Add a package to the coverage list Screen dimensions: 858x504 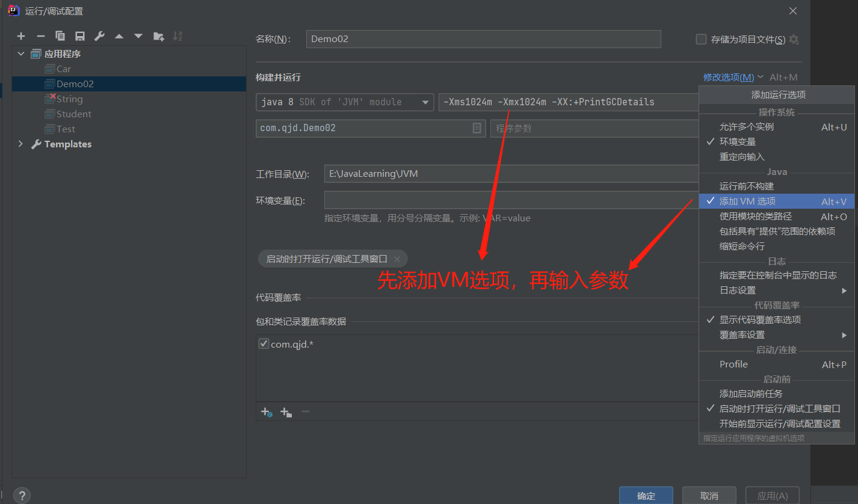pos(286,412)
